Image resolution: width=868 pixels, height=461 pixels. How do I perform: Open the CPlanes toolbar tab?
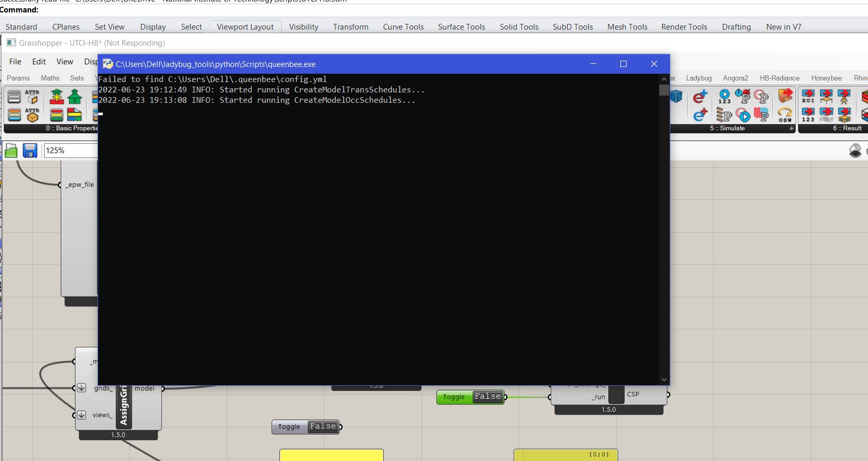66,27
